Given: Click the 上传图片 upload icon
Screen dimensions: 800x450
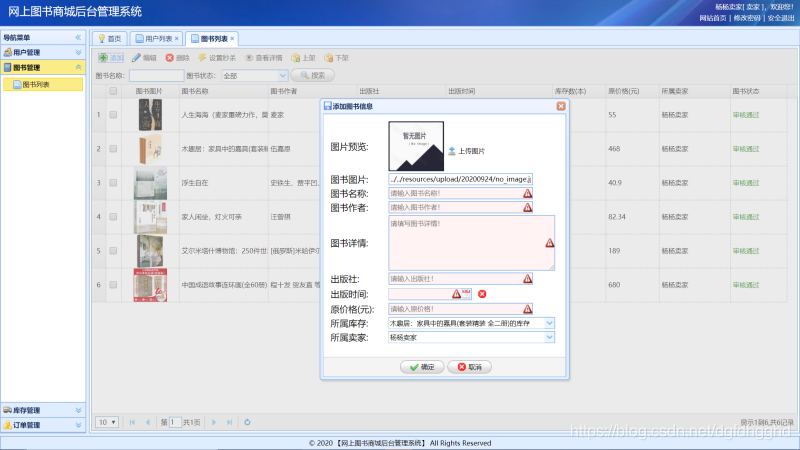Looking at the screenshot, I should coord(452,151).
